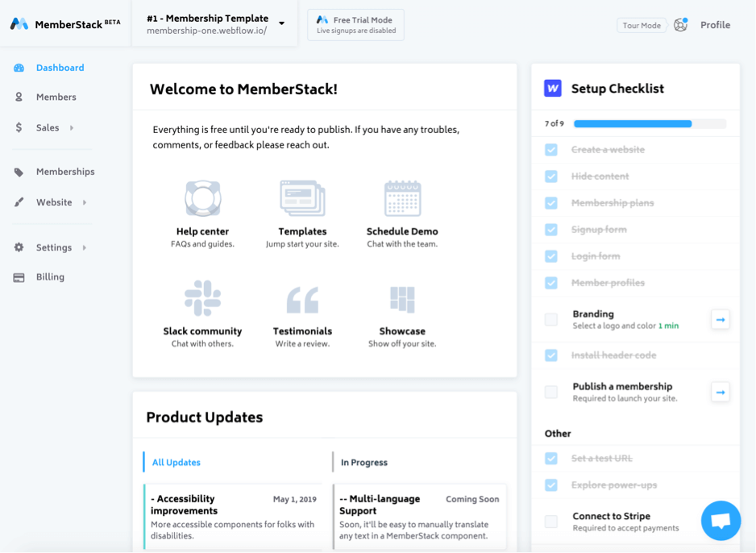Click the Website paintbrush icon

point(19,202)
